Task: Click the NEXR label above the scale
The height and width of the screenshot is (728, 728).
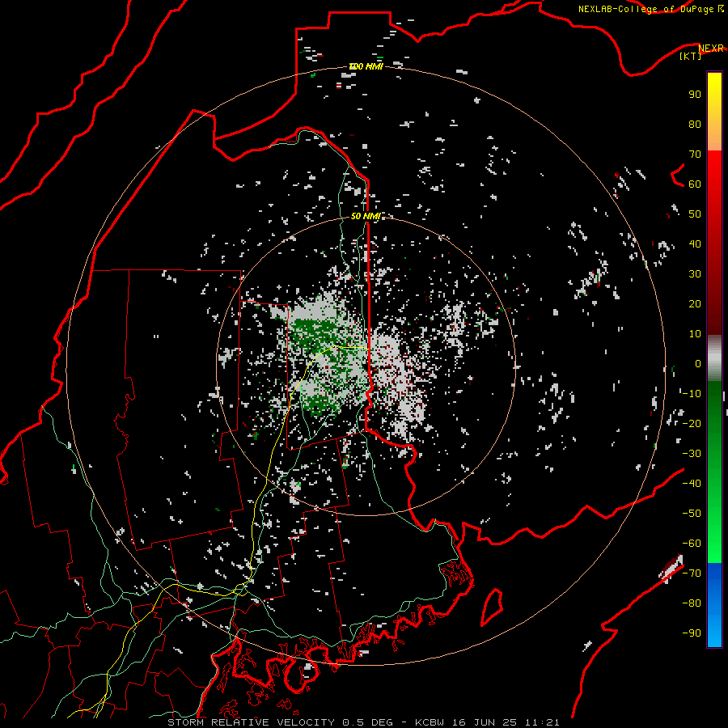Action: pos(711,49)
